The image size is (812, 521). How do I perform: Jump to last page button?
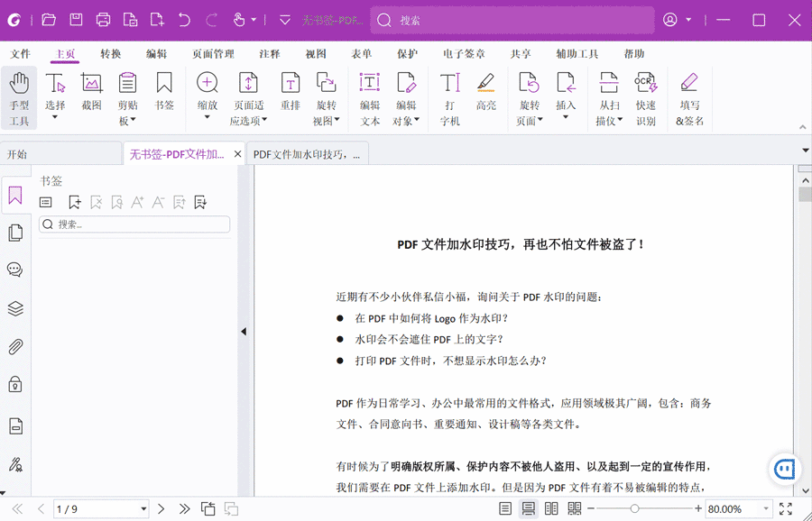[x=184, y=508]
